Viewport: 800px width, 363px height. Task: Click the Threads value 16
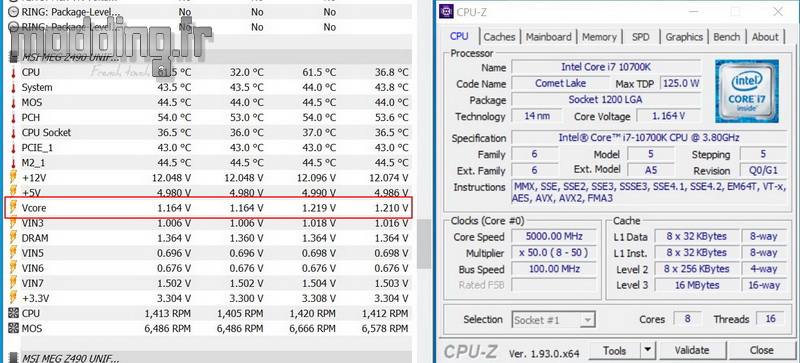(x=770, y=319)
